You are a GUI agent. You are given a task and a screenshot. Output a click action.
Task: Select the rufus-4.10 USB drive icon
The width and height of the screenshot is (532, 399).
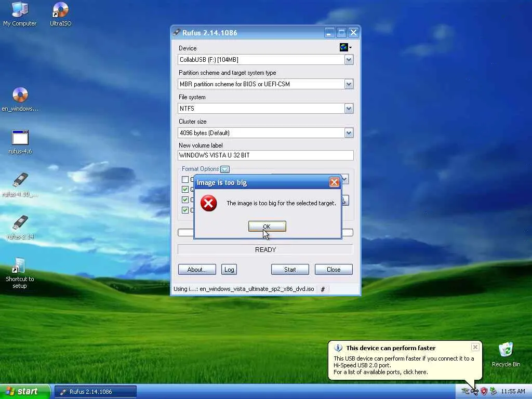pyautogui.click(x=20, y=185)
